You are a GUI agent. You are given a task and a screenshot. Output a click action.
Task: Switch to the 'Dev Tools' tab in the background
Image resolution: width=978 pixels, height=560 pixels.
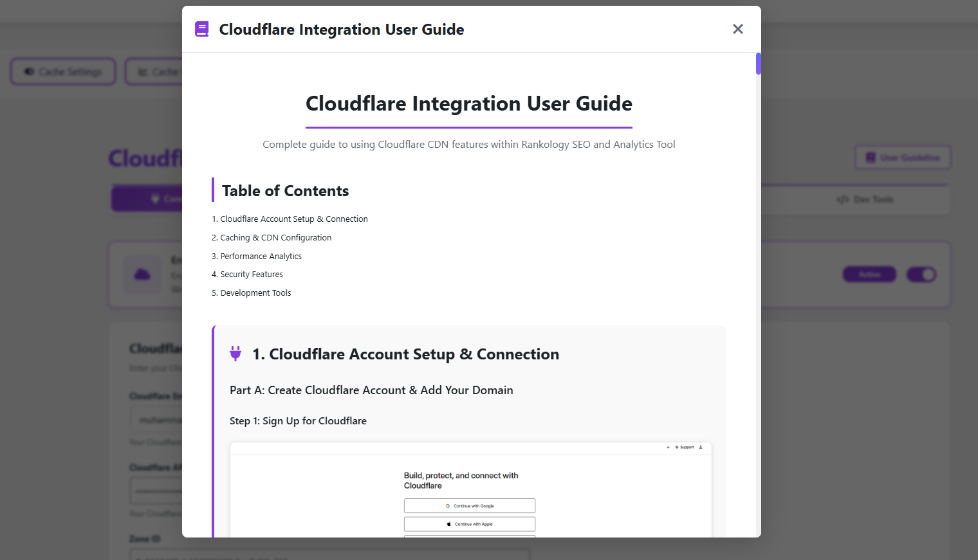[865, 200]
